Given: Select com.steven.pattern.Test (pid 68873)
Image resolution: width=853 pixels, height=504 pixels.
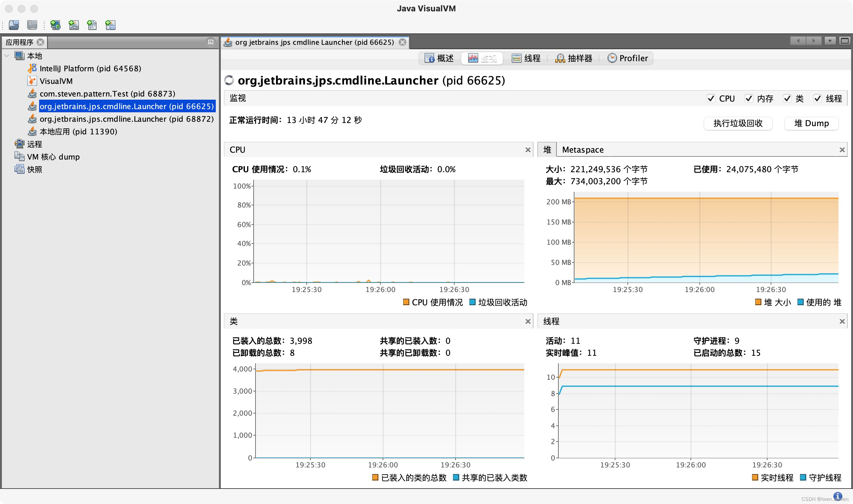Looking at the screenshot, I should tap(107, 93).
